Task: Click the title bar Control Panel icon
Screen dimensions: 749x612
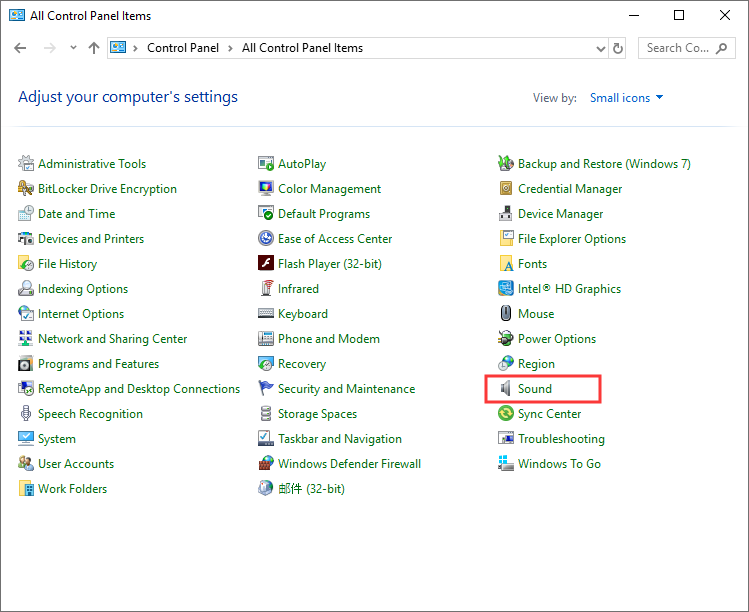Action: pyautogui.click(x=17, y=15)
